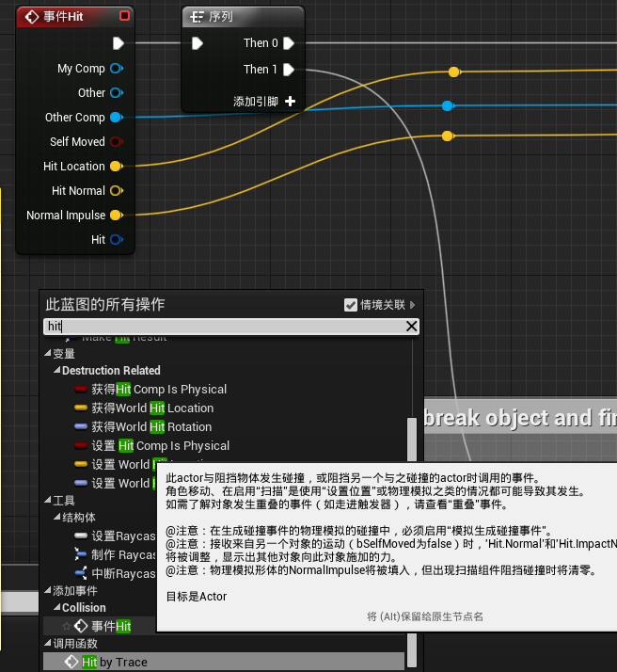
Task: Collapse the Collision category
Action: (56, 607)
